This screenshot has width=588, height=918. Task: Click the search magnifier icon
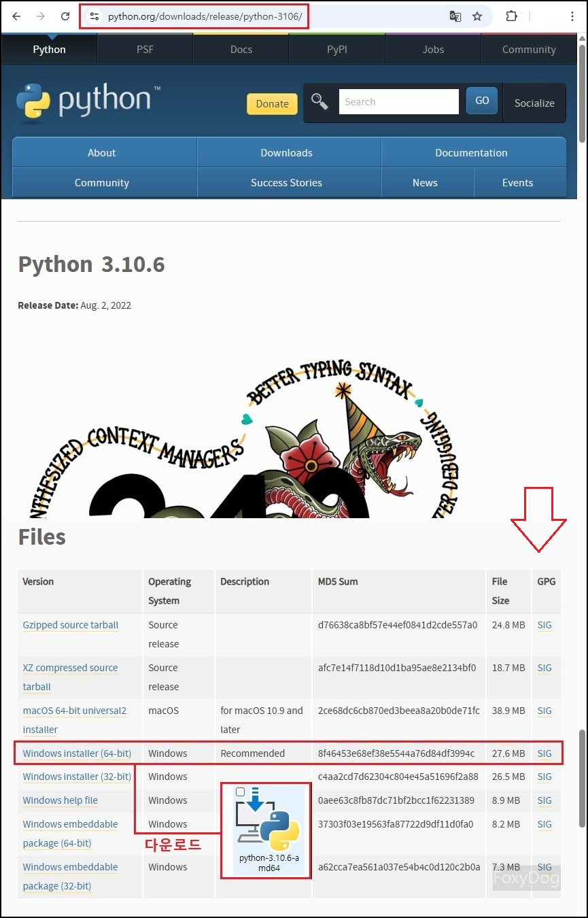pyautogui.click(x=319, y=101)
